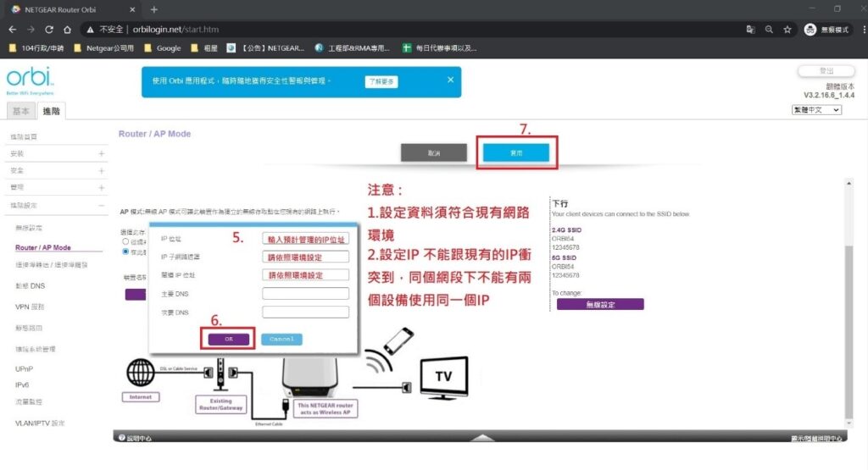Screen dimensions: 868x470
Task: Open the language dropdown 繁體中文
Action: [815, 110]
